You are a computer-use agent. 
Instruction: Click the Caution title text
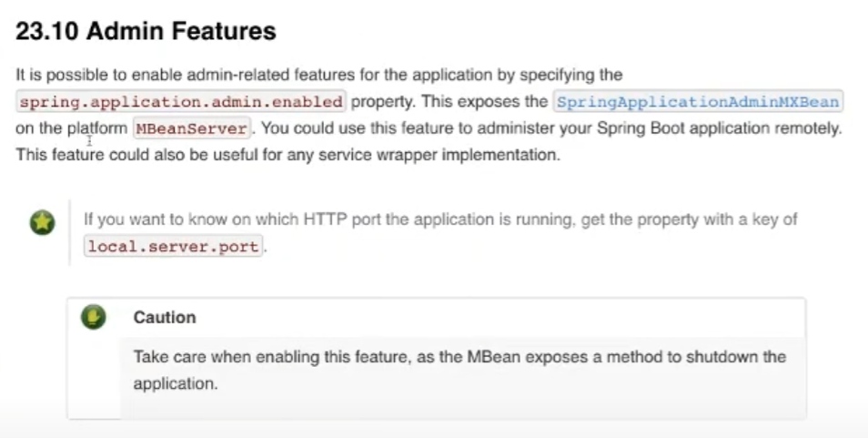165,317
